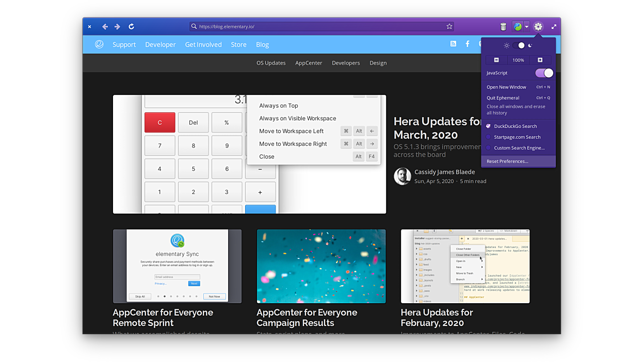Open the RSS feed icon

point(453,44)
